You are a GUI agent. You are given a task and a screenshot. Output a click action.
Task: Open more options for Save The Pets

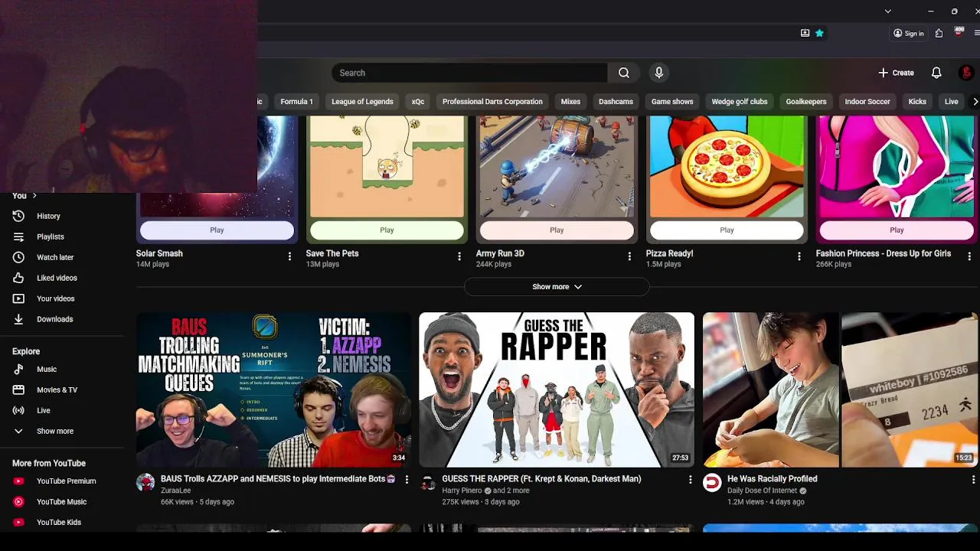point(459,256)
